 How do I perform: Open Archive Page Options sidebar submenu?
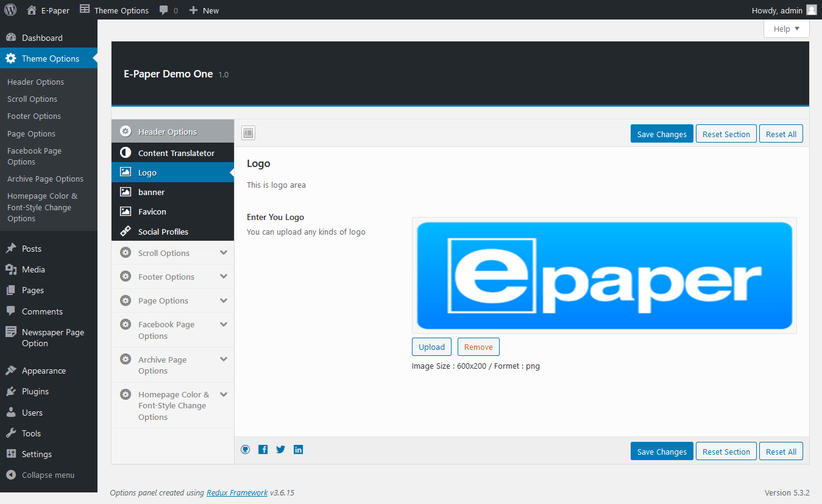45,179
